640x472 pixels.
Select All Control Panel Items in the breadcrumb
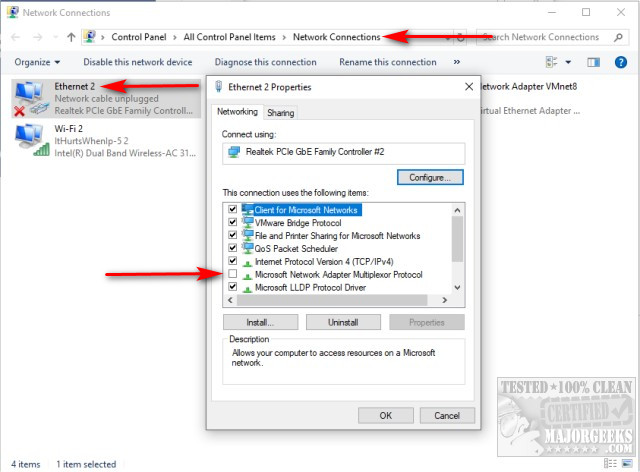tap(229, 37)
